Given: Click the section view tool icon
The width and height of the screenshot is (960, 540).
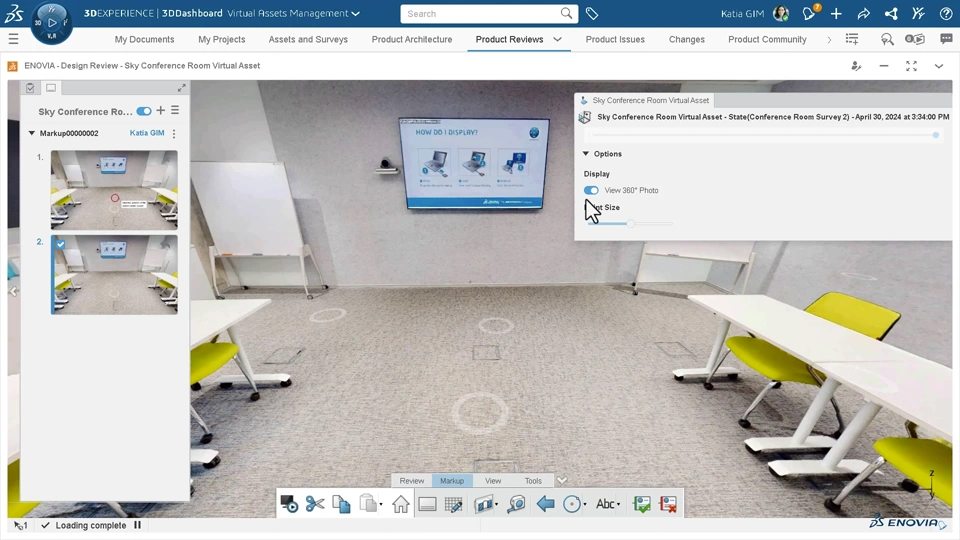Looking at the screenshot, I should point(482,504).
